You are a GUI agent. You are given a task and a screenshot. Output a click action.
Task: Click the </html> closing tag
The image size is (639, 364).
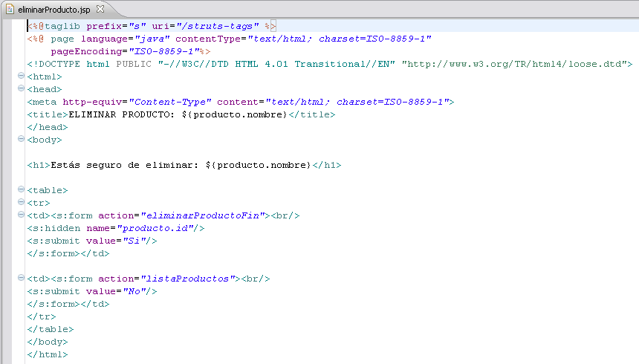point(48,354)
